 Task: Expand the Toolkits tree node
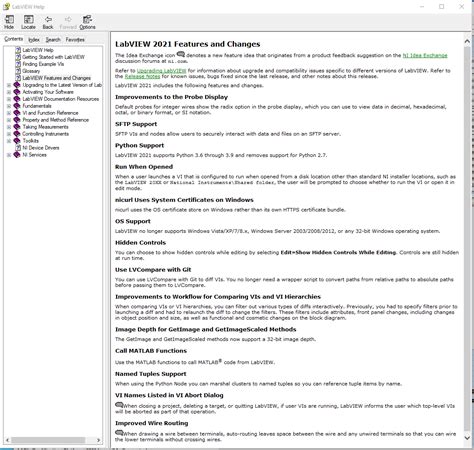point(9,141)
